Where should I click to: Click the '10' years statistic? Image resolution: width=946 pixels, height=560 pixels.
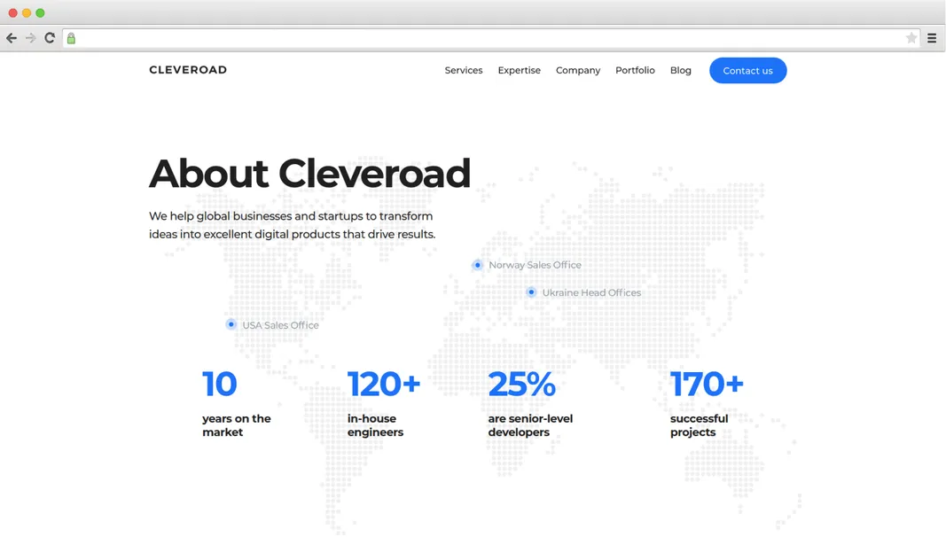(x=220, y=384)
